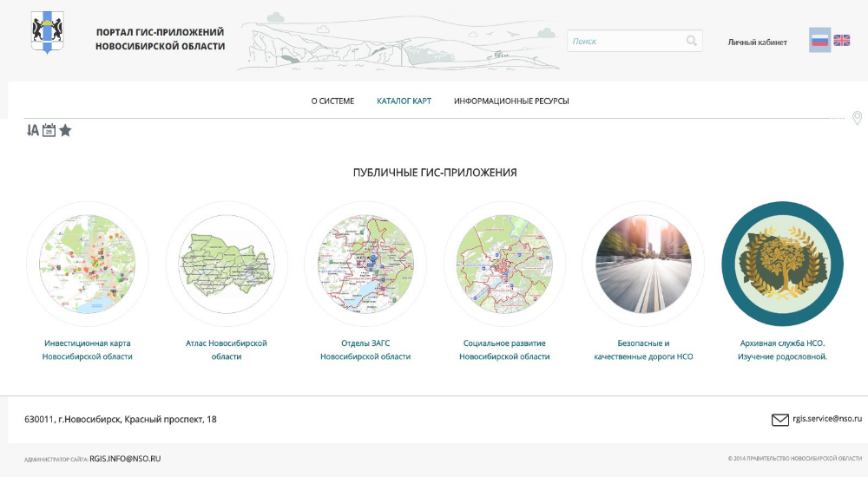868x477 pixels.
Task: Open Отделы ЗАГС map thumbnail
Action: click(365, 263)
